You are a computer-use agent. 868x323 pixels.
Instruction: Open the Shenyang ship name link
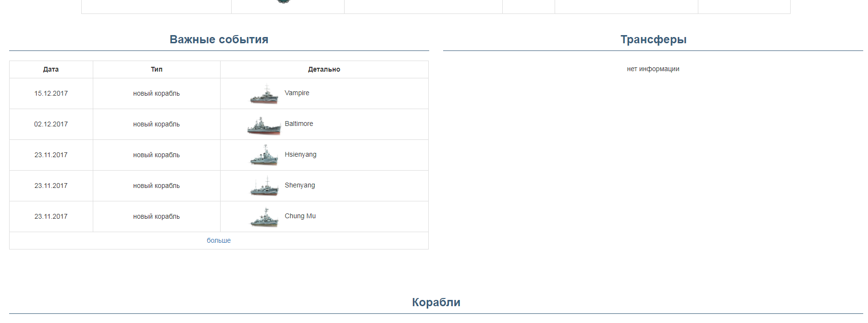(299, 185)
